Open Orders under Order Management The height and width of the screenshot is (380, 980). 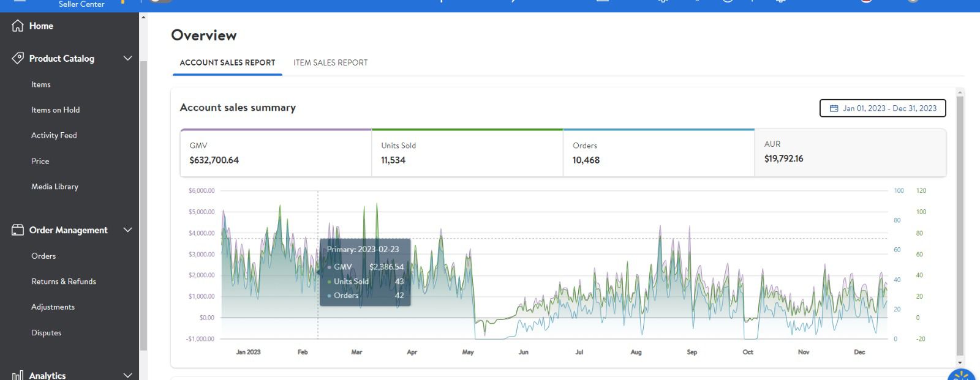[x=43, y=256]
